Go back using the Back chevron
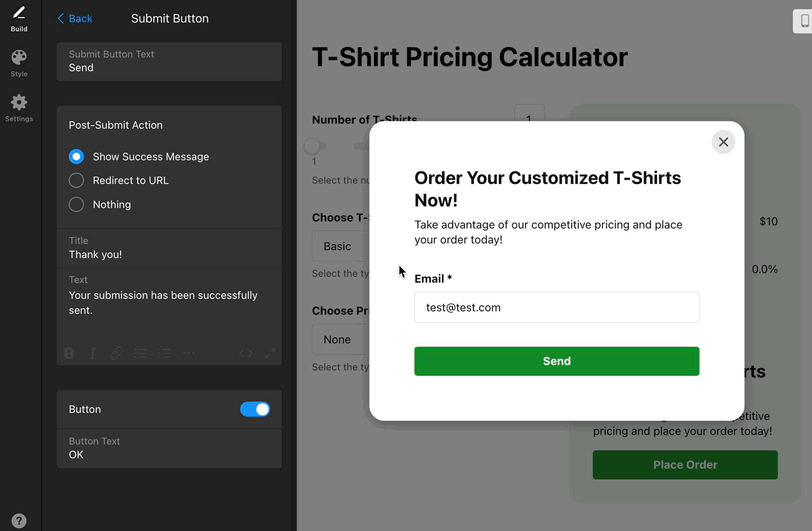Viewport: 812px width, 531px height. click(x=75, y=19)
